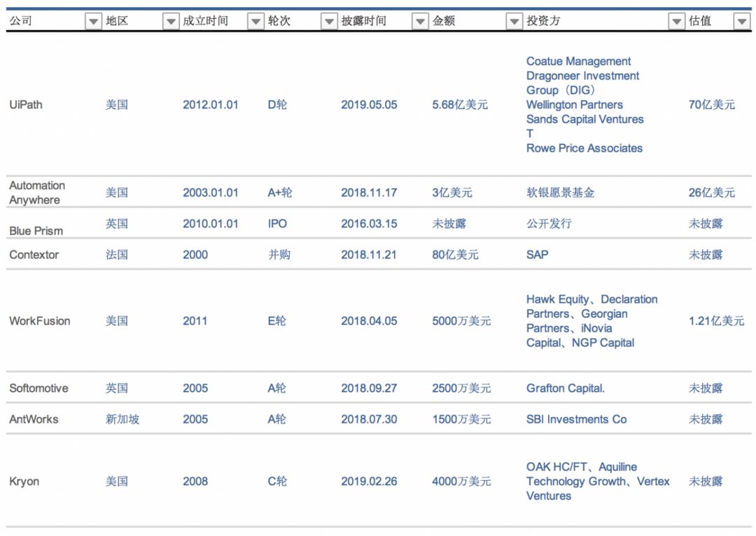756x536 pixels.
Task: Click the D轮 round cell
Action: pyautogui.click(x=277, y=104)
